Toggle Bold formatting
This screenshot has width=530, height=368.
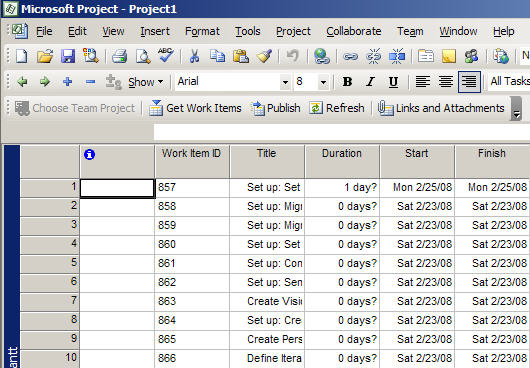[347, 81]
